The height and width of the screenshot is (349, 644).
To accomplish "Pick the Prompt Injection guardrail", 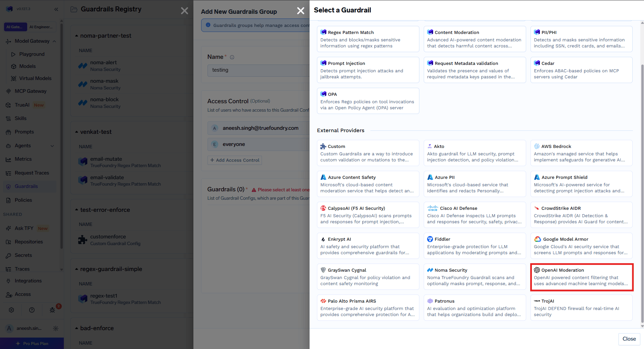I will click(x=368, y=70).
